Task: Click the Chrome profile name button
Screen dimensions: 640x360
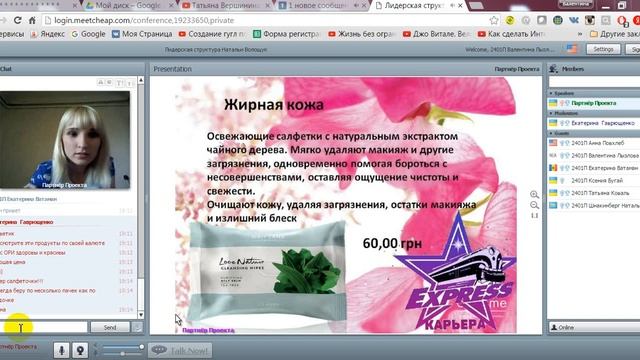Action: tap(576, 4)
